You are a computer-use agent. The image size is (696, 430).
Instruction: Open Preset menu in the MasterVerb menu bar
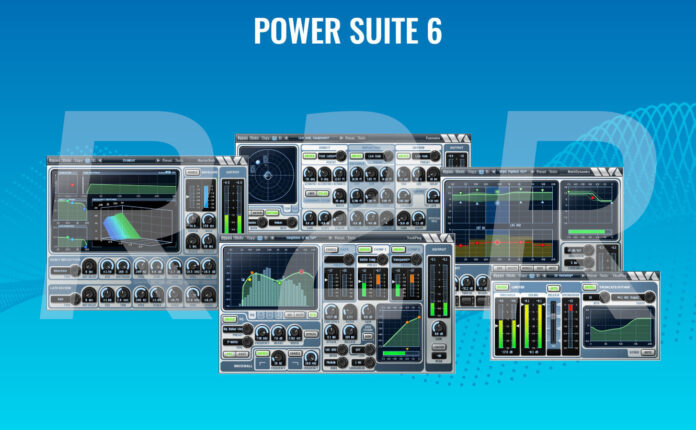[x=167, y=160]
